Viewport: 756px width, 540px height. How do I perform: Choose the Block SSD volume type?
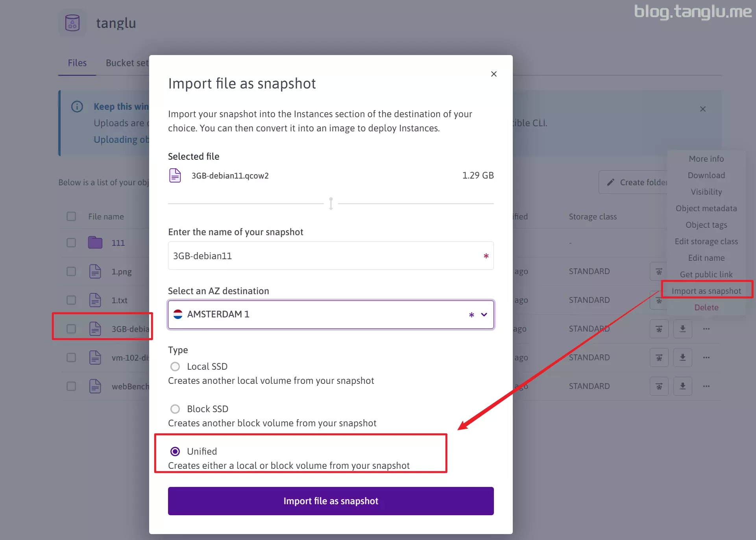coord(175,409)
